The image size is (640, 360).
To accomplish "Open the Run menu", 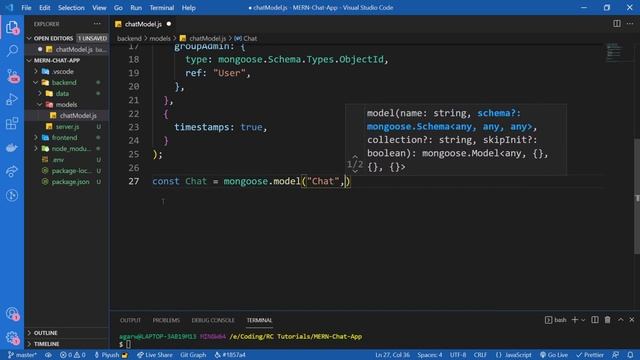I will point(136,8).
